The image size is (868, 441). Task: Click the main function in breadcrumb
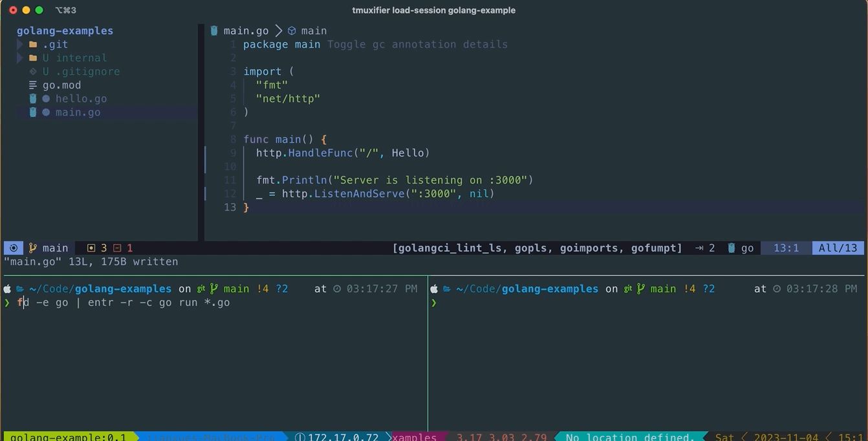[314, 31]
